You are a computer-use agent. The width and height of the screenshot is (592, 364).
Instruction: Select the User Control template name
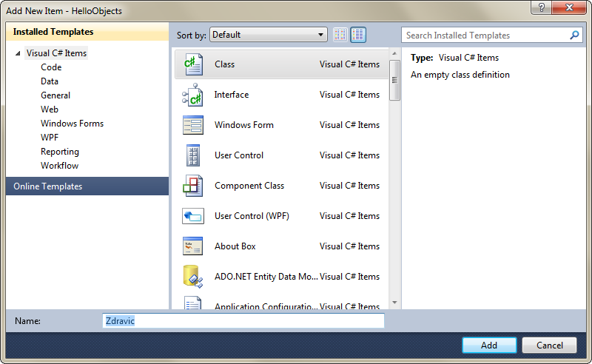point(239,155)
